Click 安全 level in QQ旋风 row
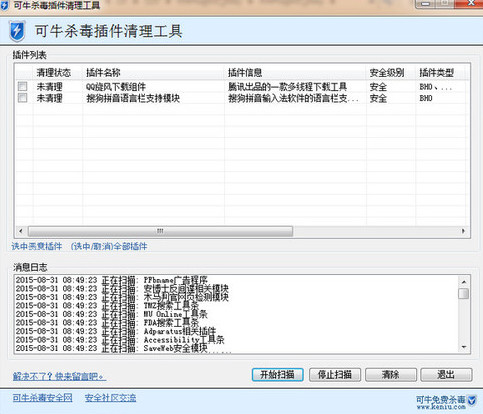The image size is (483, 414). (x=378, y=87)
